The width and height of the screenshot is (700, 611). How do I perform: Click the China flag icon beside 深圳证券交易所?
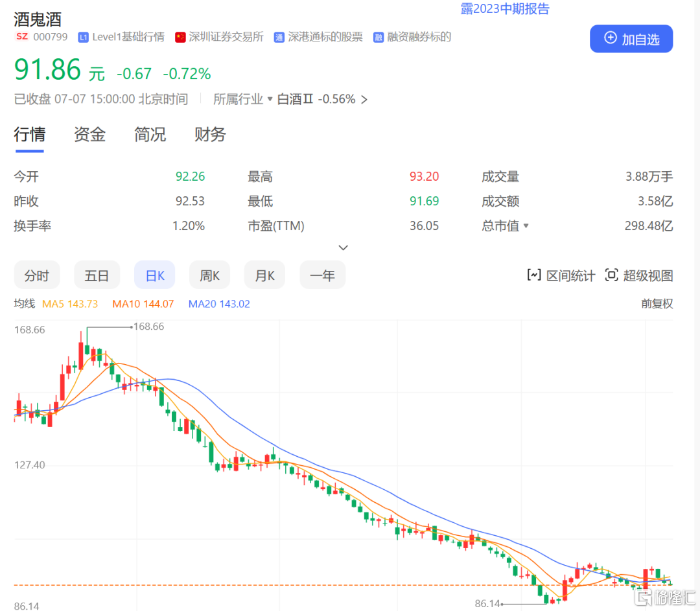tap(180, 38)
